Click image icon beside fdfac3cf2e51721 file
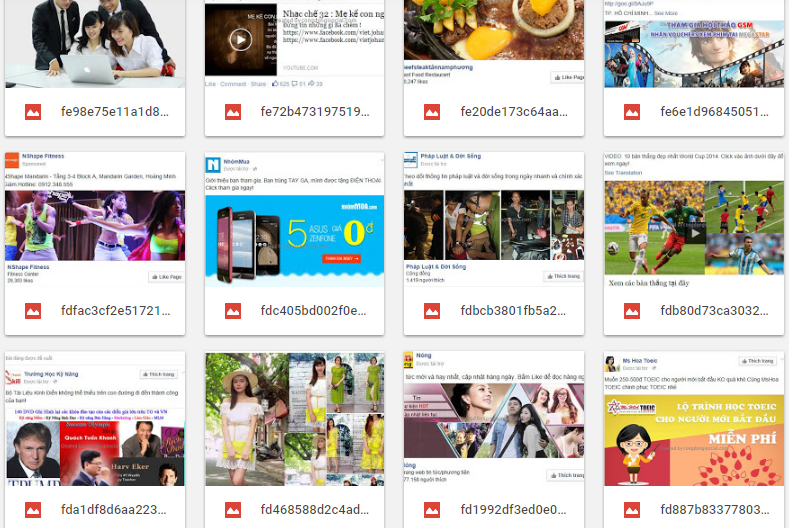Image resolution: width=789 pixels, height=528 pixels. (33, 311)
